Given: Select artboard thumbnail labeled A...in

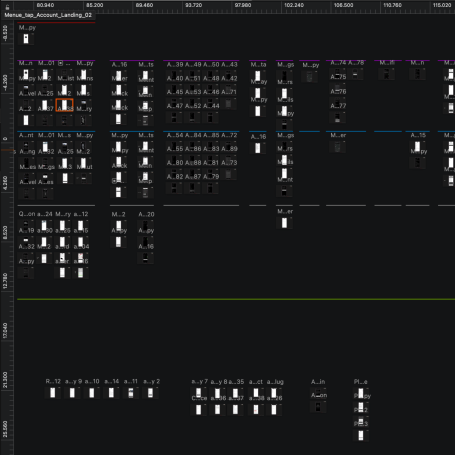Looking at the screenshot, I should point(318,393).
